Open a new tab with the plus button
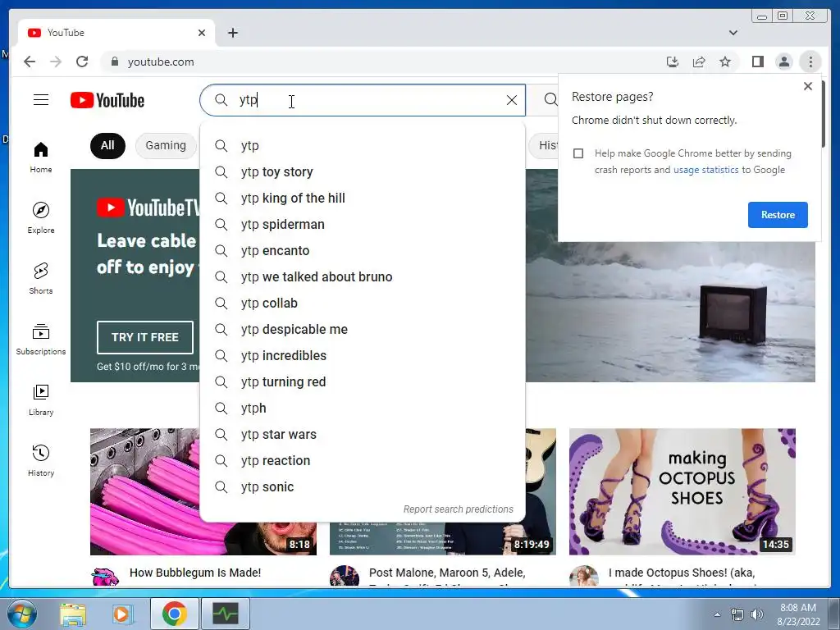The image size is (840, 630). point(232,33)
